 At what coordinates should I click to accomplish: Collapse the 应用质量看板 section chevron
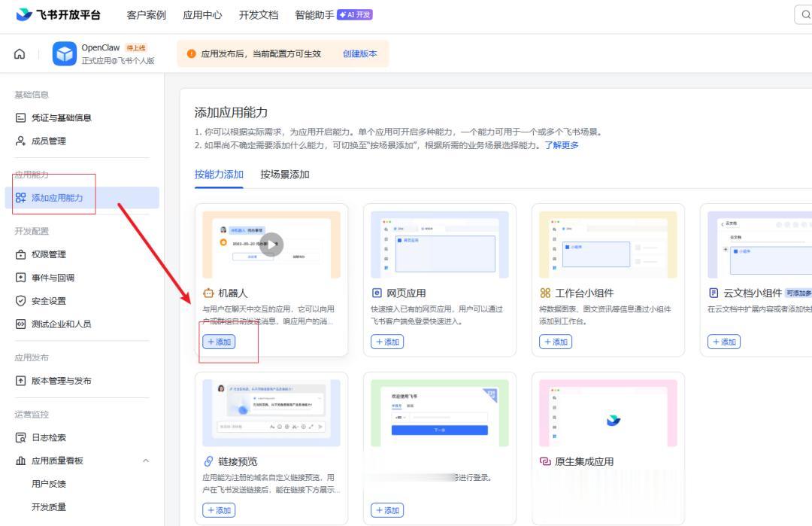click(x=146, y=461)
